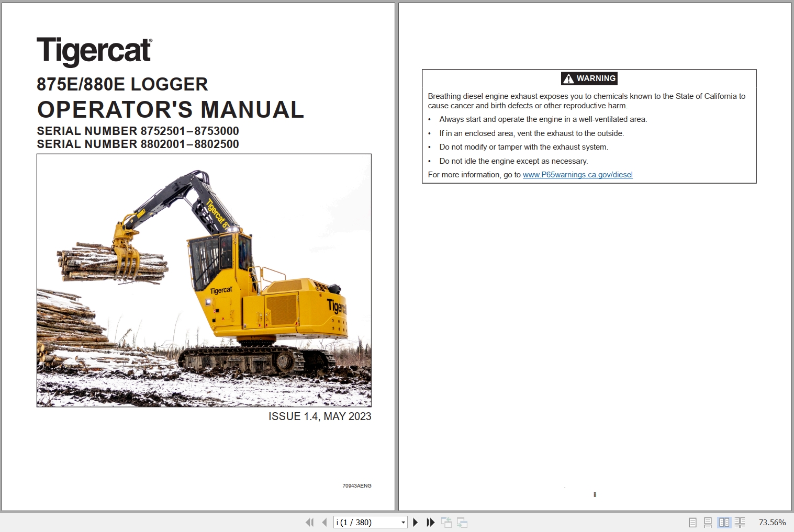The height and width of the screenshot is (532, 794).
Task: Toggle the facing pages book view
Action: click(724, 522)
